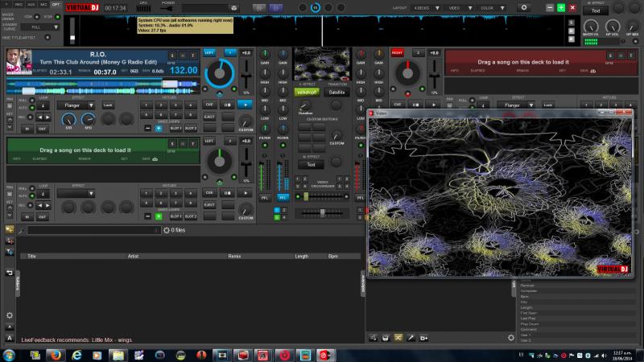Expand the folders side tab
Viewport: 644px width, 362px height.
coord(18,283)
